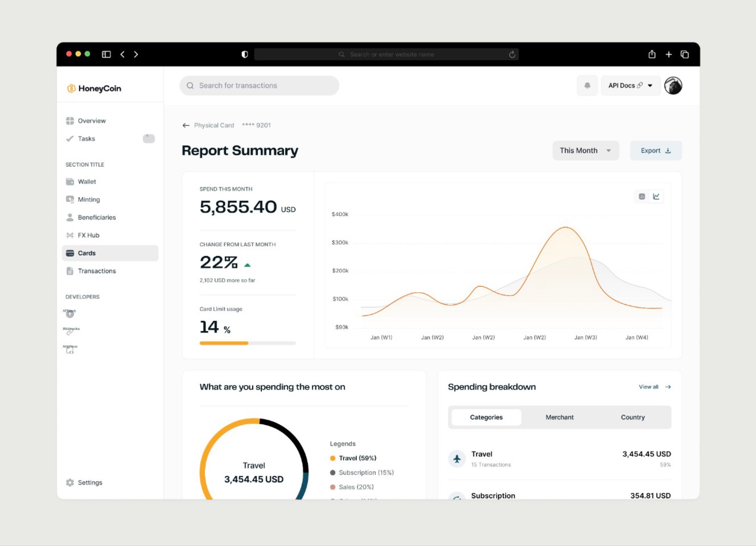Switch to the Merchant tab
Image resolution: width=756 pixels, height=546 pixels.
[559, 417]
